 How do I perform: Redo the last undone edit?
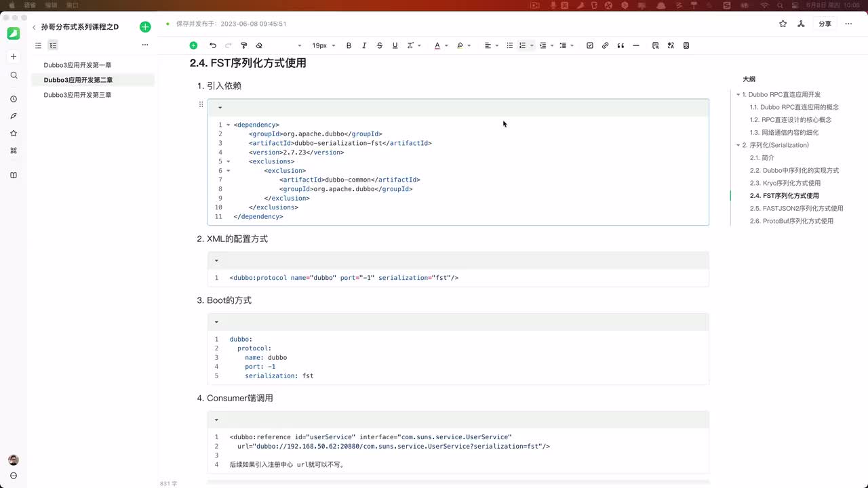tap(228, 45)
